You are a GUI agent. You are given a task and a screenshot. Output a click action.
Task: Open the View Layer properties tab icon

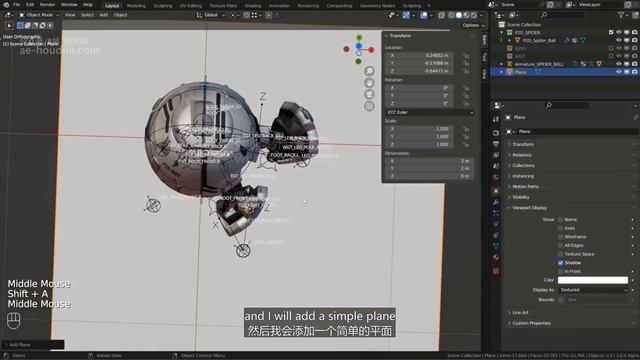(x=496, y=155)
